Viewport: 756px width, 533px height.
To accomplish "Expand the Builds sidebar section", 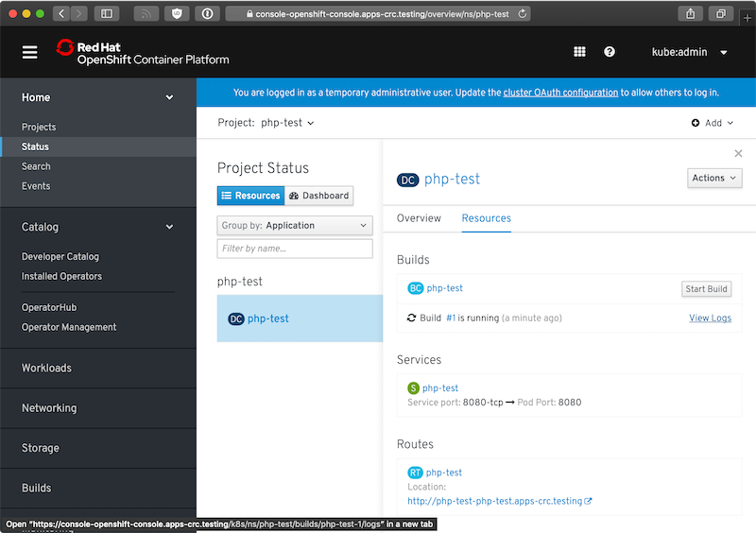I will 98,489.
